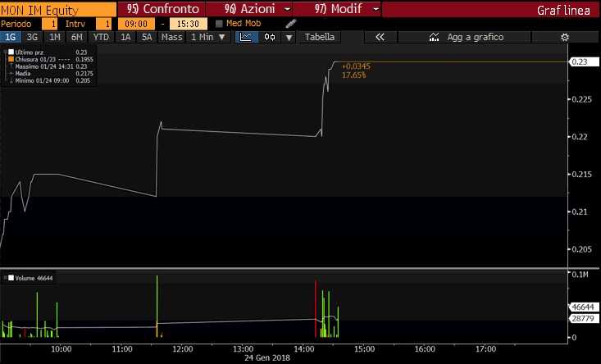
Task: Toggle the Ultimo prz legend checkbox
Action: point(11,52)
